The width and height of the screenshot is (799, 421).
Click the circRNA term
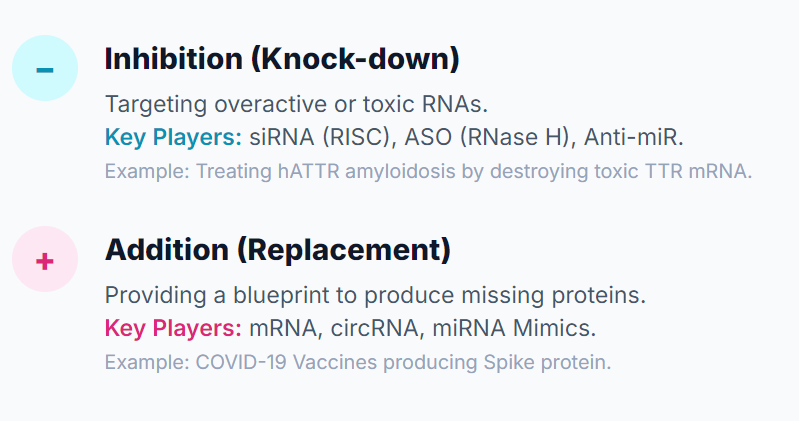coord(377,328)
